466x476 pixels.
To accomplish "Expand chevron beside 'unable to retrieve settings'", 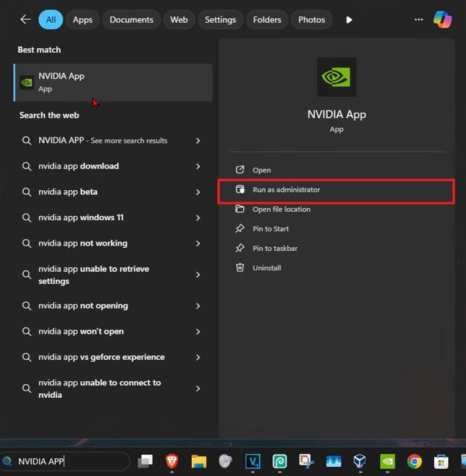I will pyautogui.click(x=198, y=275).
